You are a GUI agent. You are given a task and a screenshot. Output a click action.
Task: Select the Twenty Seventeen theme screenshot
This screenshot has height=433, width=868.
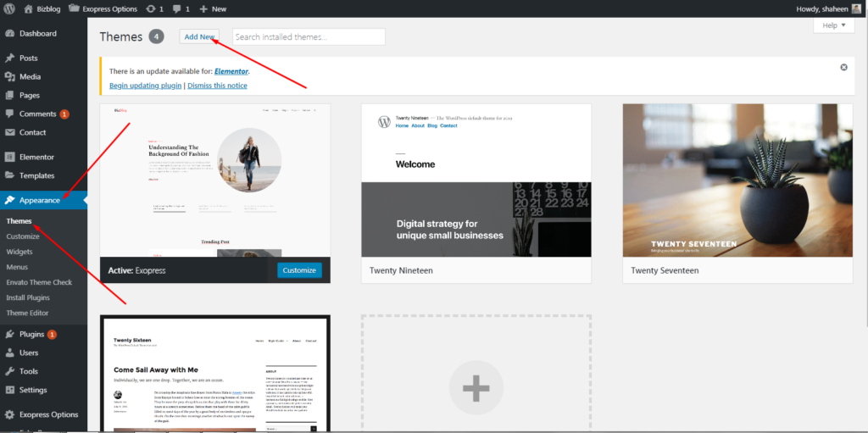(x=737, y=180)
